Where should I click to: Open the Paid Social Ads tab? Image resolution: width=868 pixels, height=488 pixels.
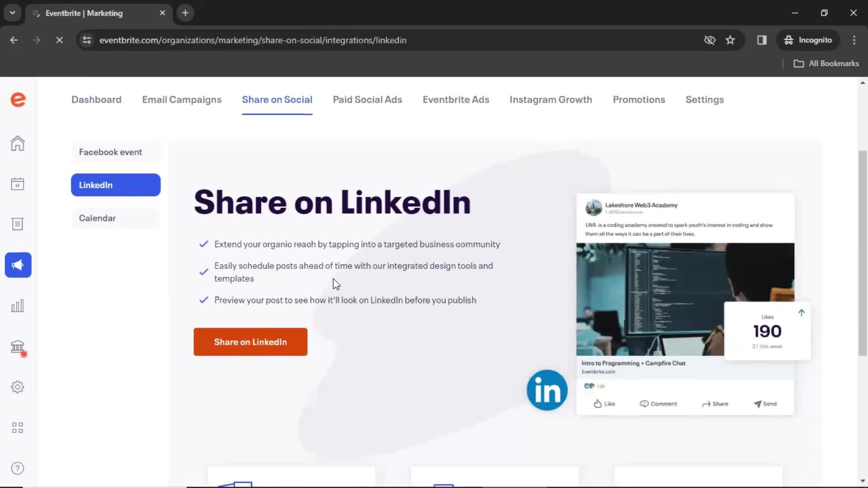(x=368, y=99)
